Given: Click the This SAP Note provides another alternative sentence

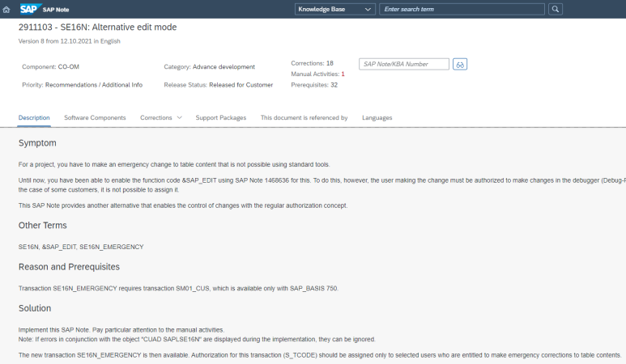Looking at the screenshot, I should coord(183,205).
